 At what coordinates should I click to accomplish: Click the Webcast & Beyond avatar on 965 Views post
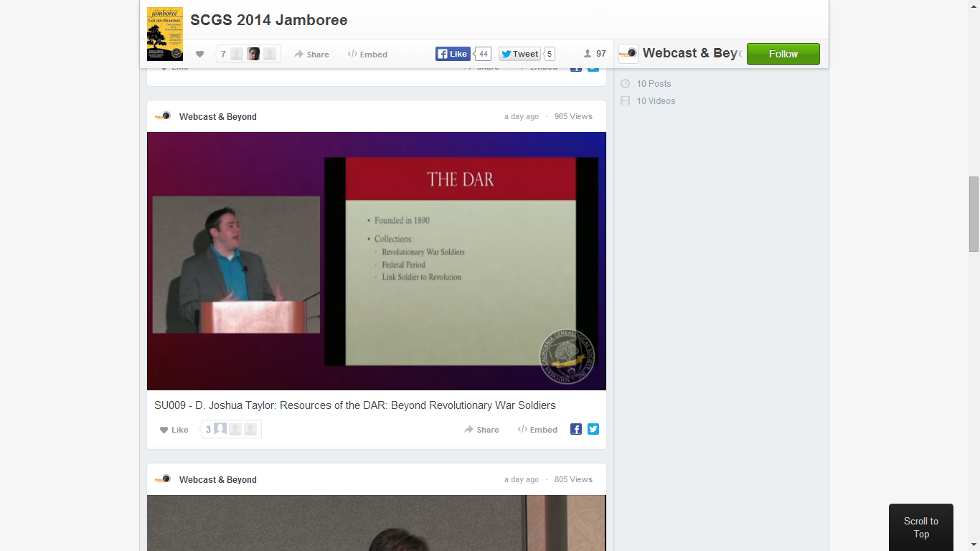click(163, 116)
